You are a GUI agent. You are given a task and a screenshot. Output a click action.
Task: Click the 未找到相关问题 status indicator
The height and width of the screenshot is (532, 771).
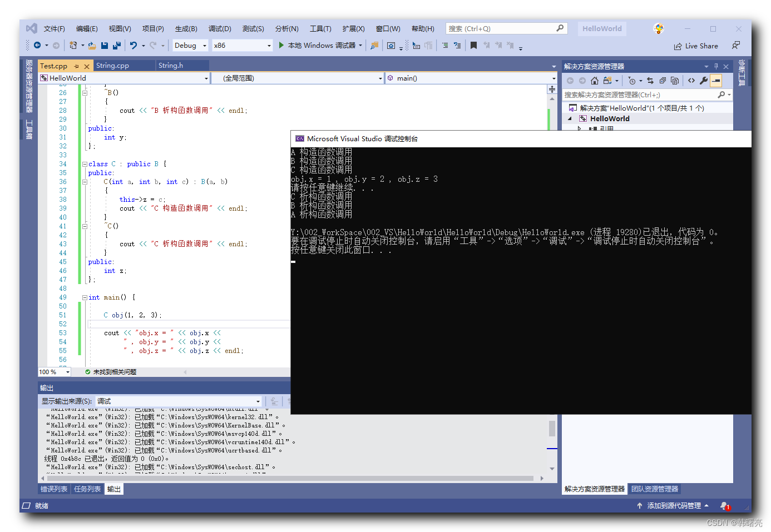tap(111, 372)
